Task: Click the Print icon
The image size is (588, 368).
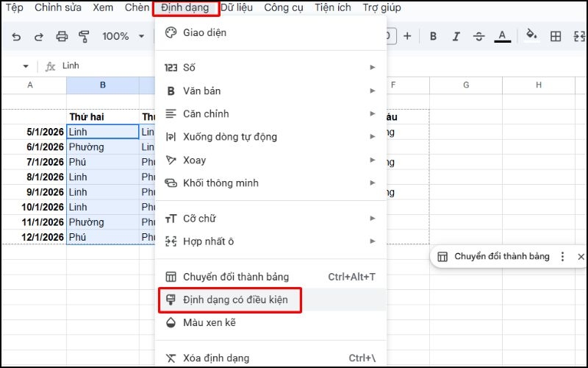Action: [x=62, y=36]
